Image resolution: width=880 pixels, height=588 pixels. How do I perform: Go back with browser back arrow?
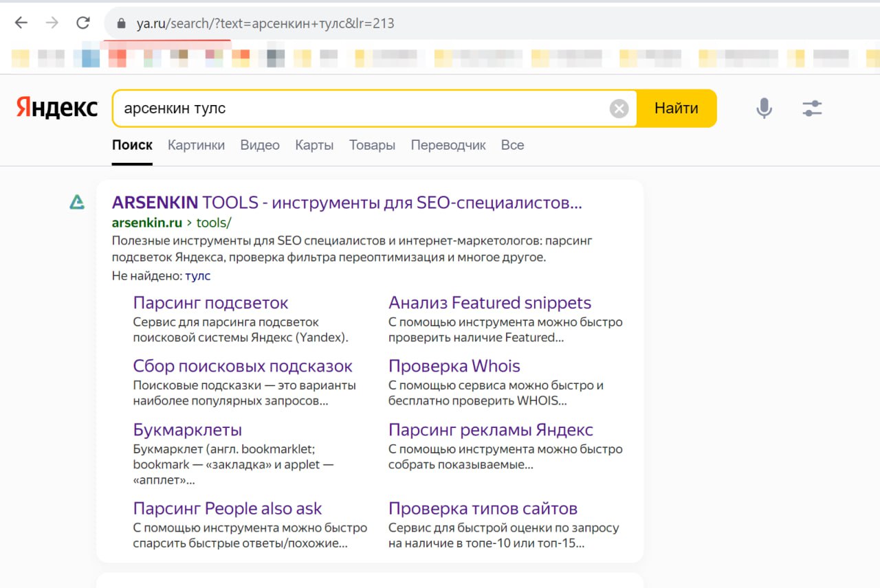point(21,23)
